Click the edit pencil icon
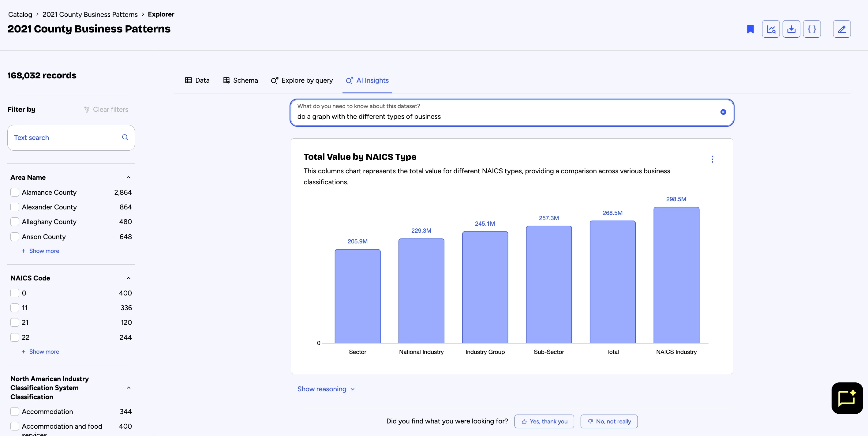The image size is (868, 436). click(x=842, y=29)
